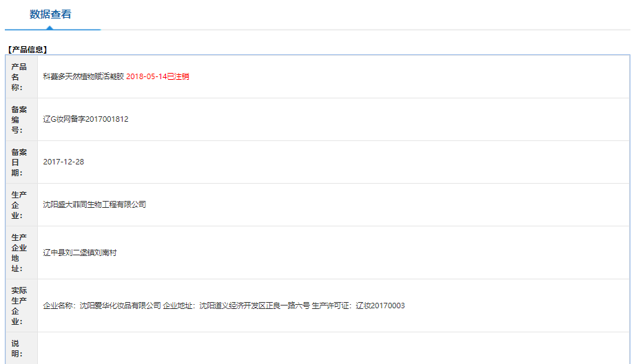Click the 实际生产企业 row label
The width and height of the screenshot is (638, 364).
tap(19, 306)
